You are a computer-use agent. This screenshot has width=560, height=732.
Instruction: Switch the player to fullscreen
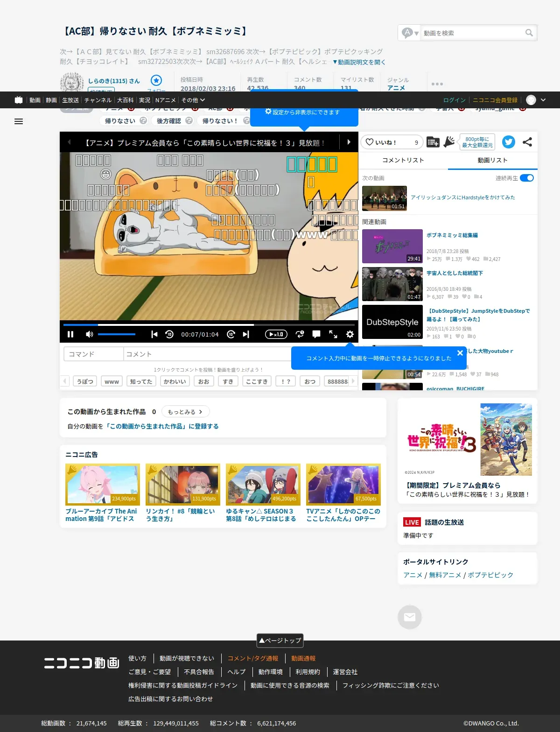333,334
